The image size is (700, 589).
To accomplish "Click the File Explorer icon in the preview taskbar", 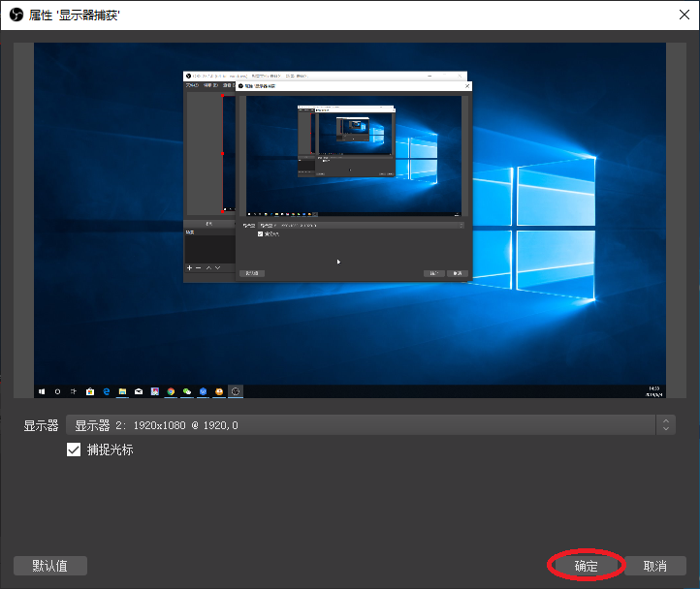I will [x=122, y=391].
